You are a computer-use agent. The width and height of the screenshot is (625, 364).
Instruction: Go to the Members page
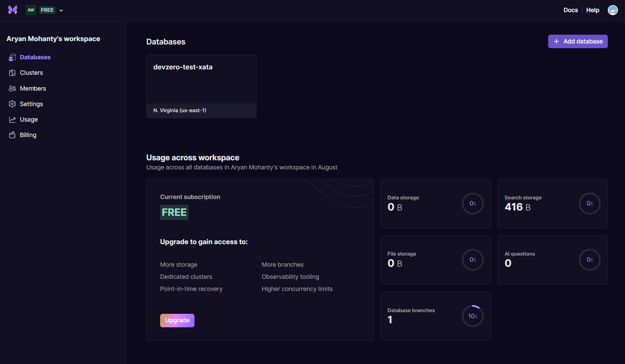tap(33, 89)
